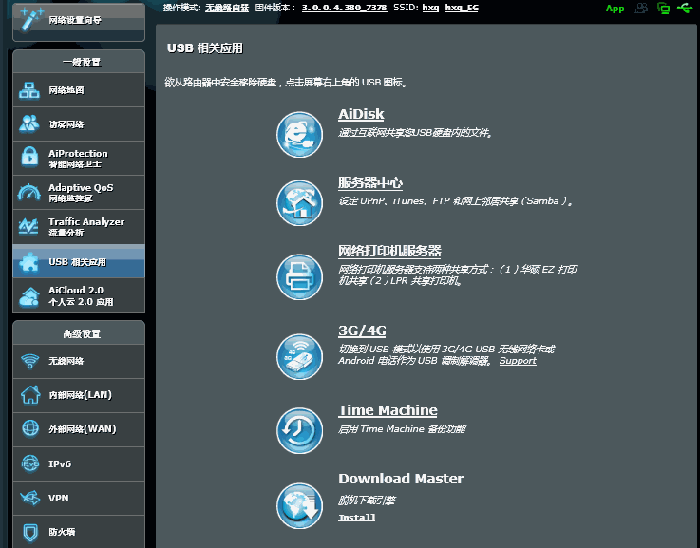700x548 pixels.
Task: Click the AiCloud 2.0 cloud icon
Action: [x=29, y=297]
